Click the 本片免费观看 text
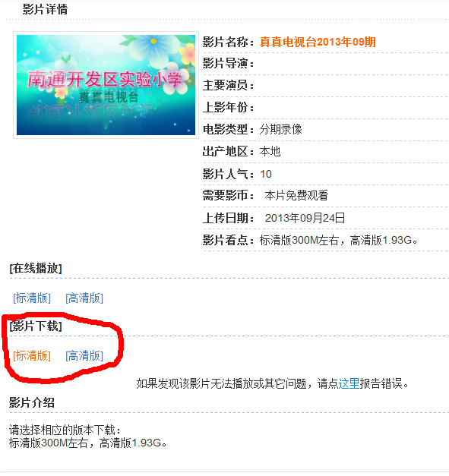Screen dimensions: 449x476 (x=296, y=196)
